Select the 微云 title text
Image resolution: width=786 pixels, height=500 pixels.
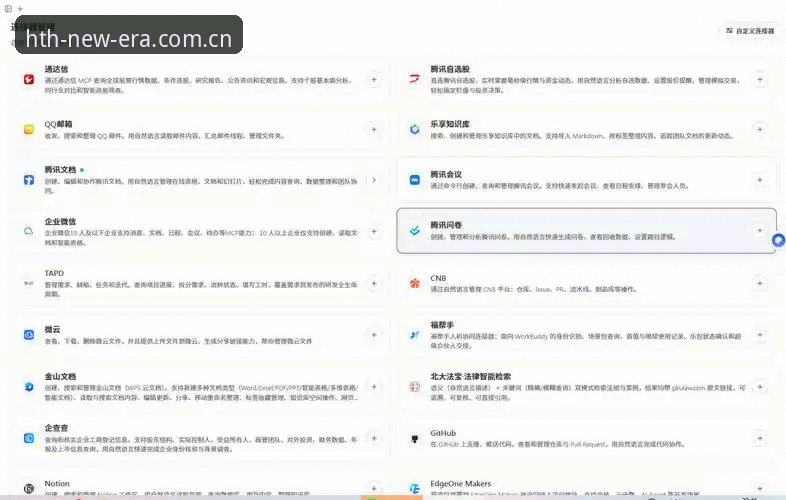coord(52,329)
